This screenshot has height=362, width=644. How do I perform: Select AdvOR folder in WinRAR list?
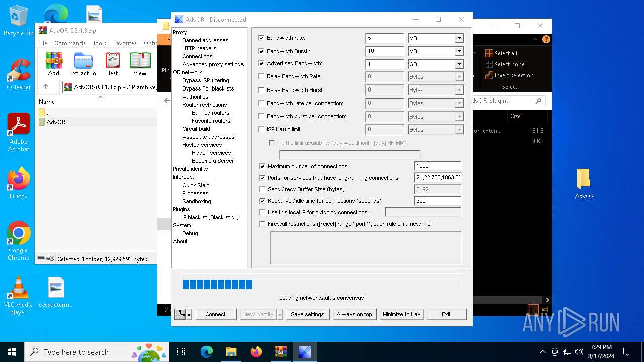97,122
